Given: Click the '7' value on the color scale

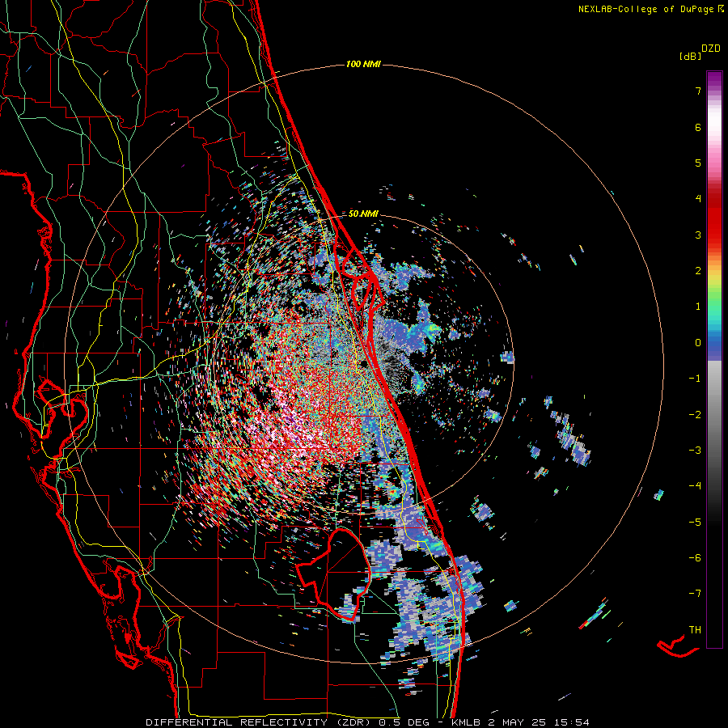Looking at the screenshot, I should (x=698, y=91).
